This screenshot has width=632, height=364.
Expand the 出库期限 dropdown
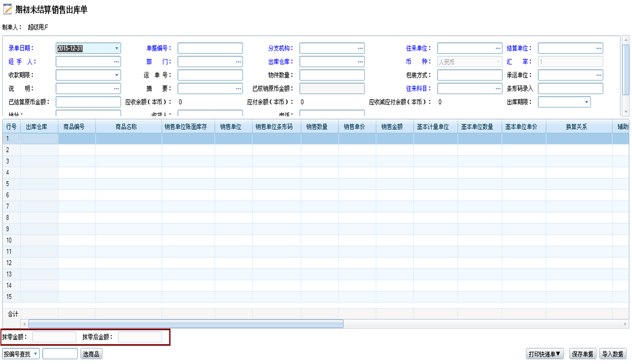click(x=587, y=102)
